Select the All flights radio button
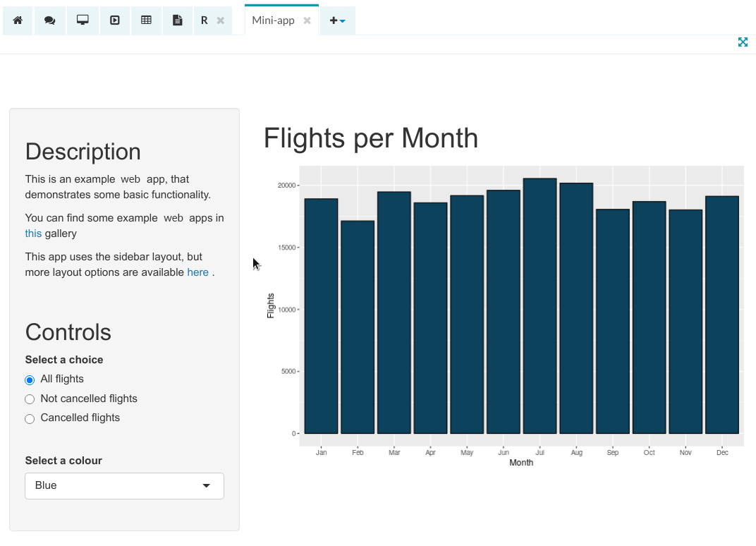This screenshot has height=546, width=756. [x=30, y=380]
